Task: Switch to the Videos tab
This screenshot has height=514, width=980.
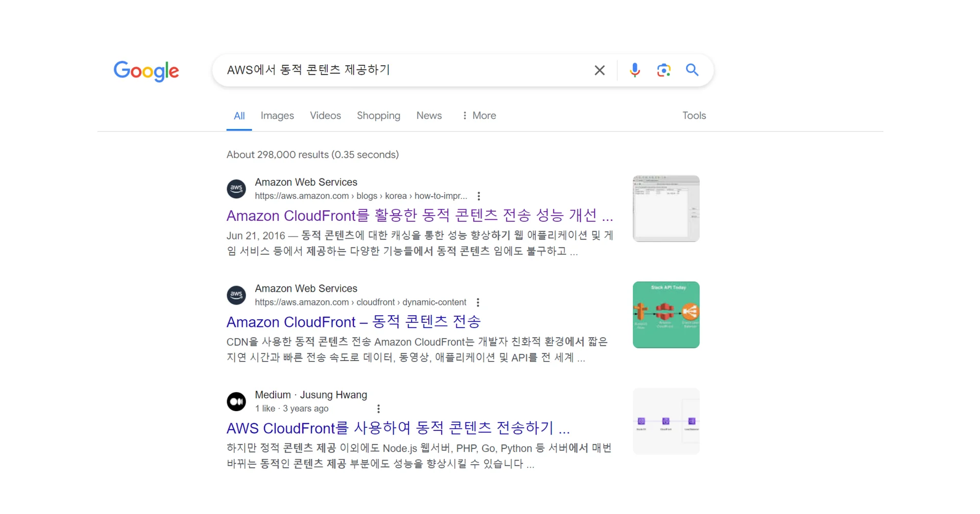Action: tap(325, 116)
